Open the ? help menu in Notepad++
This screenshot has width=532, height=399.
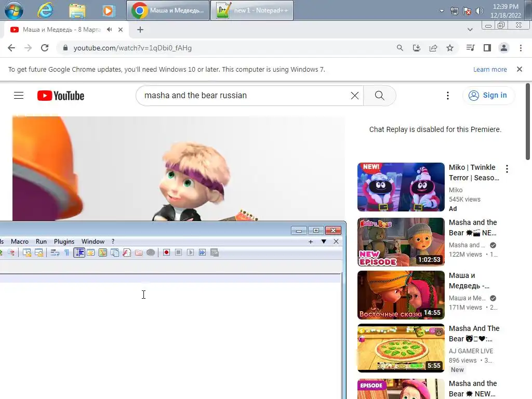point(113,241)
